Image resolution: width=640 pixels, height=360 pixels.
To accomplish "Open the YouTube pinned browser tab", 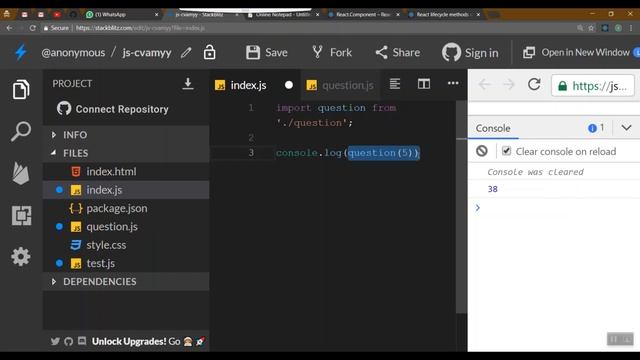I will 56,14.
